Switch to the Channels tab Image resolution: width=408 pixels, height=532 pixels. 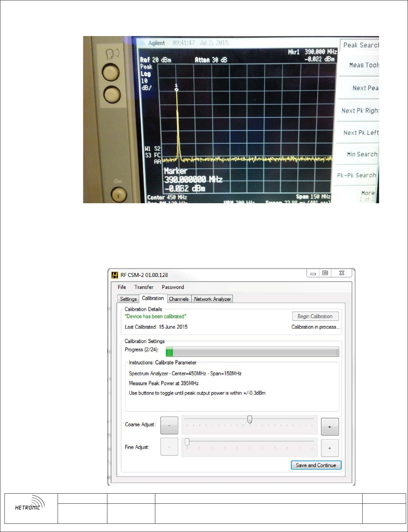point(179,299)
